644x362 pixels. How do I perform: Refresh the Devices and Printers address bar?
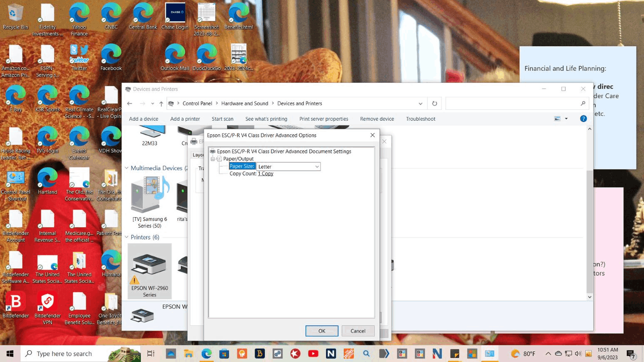pyautogui.click(x=434, y=104)
